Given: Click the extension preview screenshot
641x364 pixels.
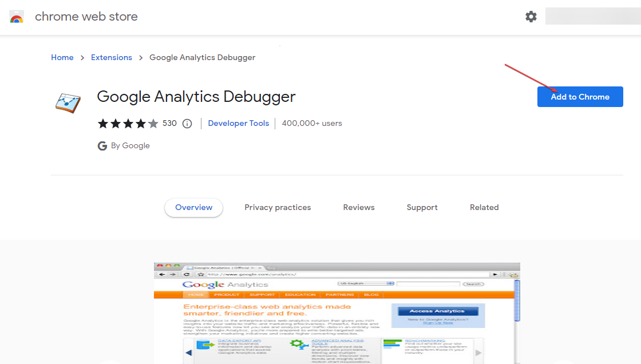Looking at the screenshot, I should pyautogui.click(x=337, y=313).
